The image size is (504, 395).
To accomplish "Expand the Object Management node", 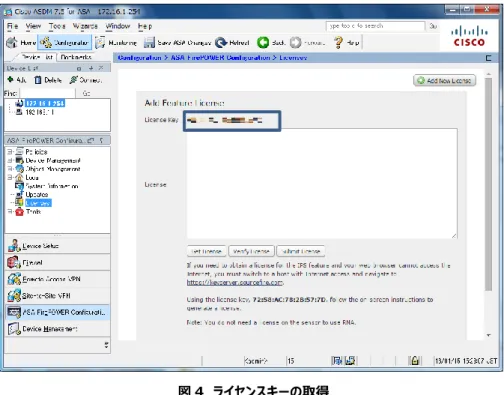I will pyautogui.click(x=10, y=169).
